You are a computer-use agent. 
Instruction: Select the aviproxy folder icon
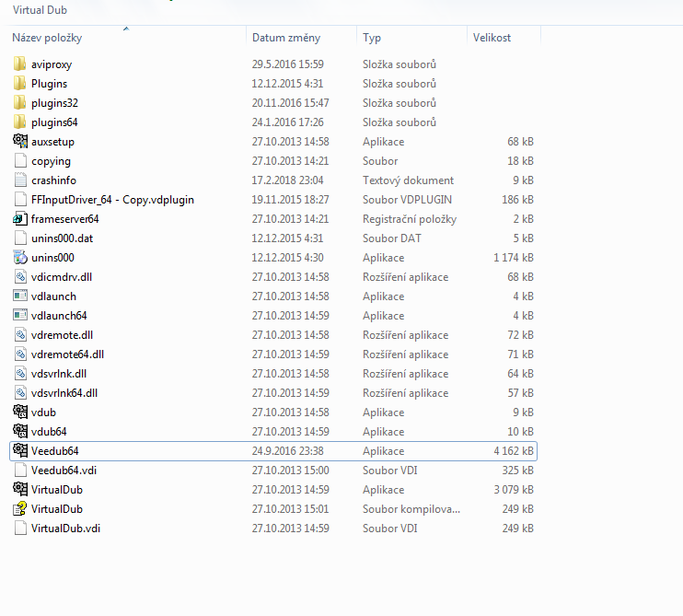[x=19, y=64]
